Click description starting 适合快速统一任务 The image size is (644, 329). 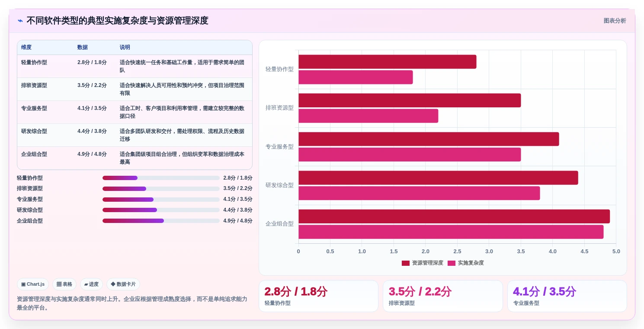click(182, 66)
